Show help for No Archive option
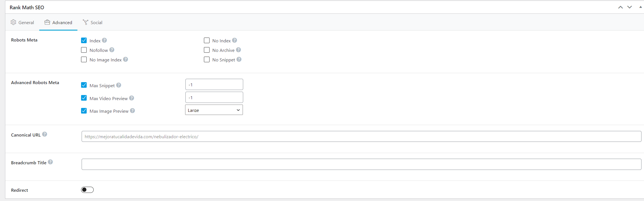The image size is (644, 201). [238, 50]
